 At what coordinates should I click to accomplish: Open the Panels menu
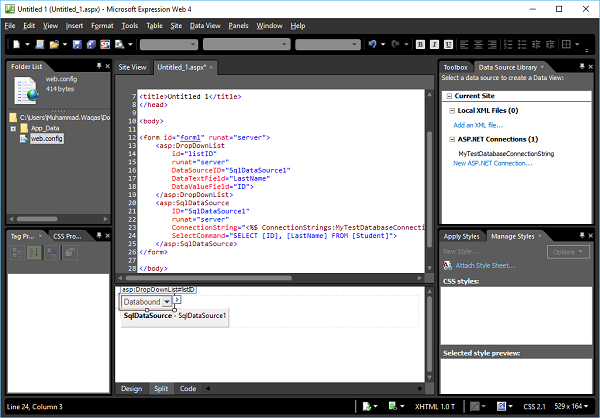point(238,25)
